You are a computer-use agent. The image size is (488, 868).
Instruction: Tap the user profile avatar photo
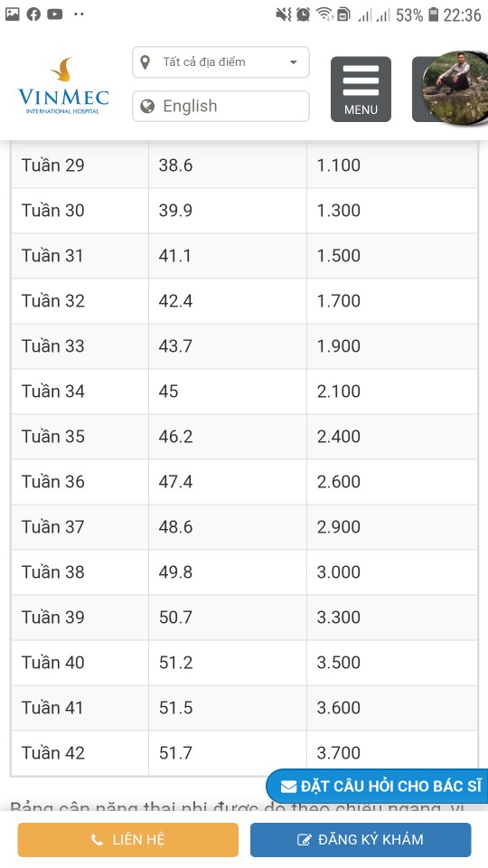tap(455, 88)
